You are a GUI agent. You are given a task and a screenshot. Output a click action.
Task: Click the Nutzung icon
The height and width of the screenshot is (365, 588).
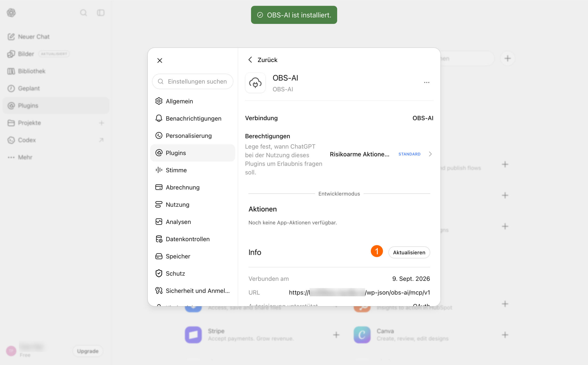click(x=158, y=204)
